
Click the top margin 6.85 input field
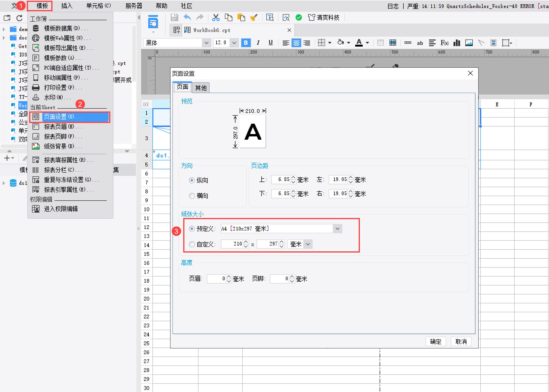tap(281, 179)
